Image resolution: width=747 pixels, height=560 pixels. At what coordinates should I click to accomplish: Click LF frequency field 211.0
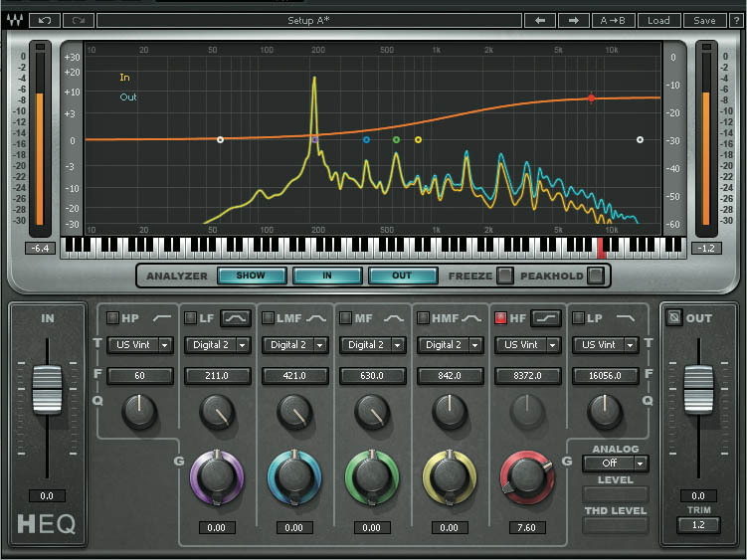(217, 376)
